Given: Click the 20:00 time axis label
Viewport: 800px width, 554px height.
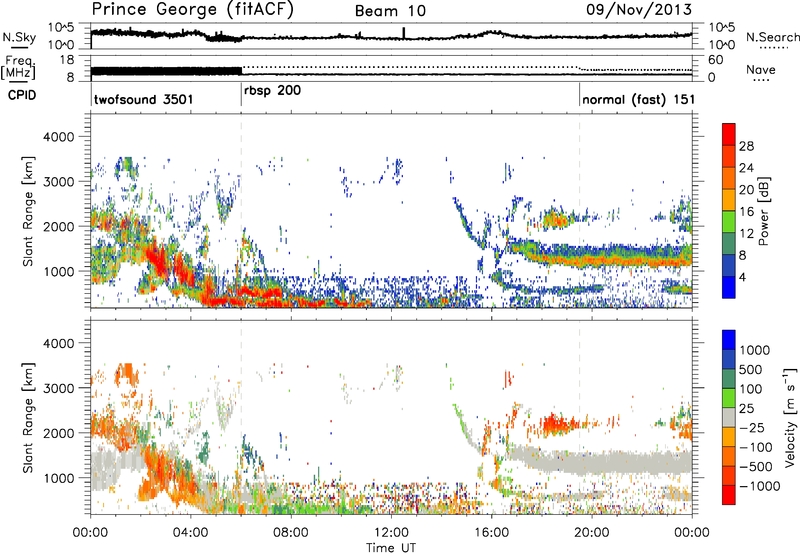Looking at the screenshot, I should click(x=592, y=533).
